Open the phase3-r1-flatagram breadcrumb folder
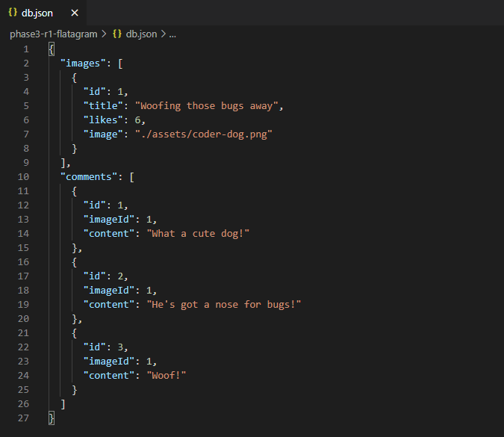 click(53, 34)
